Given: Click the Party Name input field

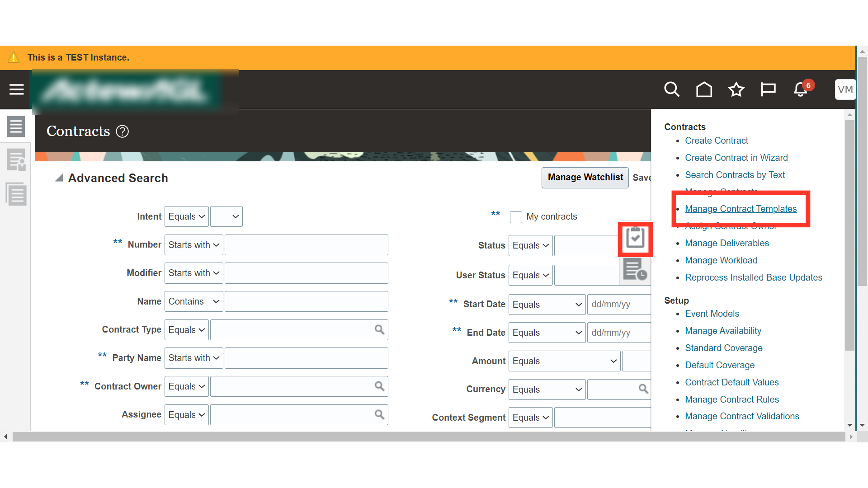Looking at the screenshot, I should 307,358.
